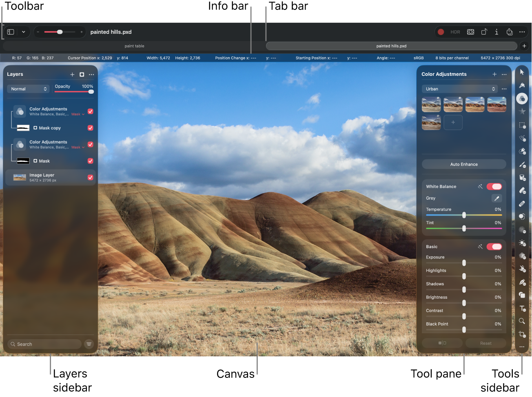Select the Crop tool
This screenshot has height=397, width=532.
[x=522, y=334]
